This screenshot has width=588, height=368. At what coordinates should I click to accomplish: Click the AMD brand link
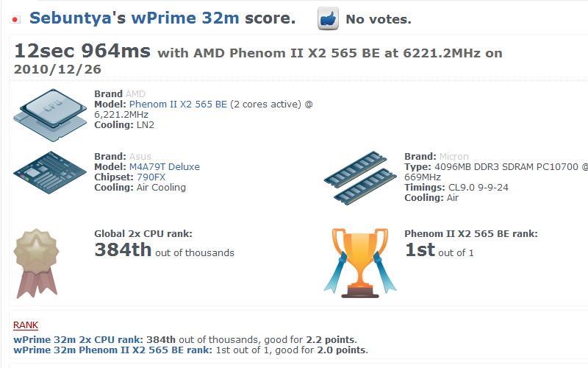(x=135, y=94)
